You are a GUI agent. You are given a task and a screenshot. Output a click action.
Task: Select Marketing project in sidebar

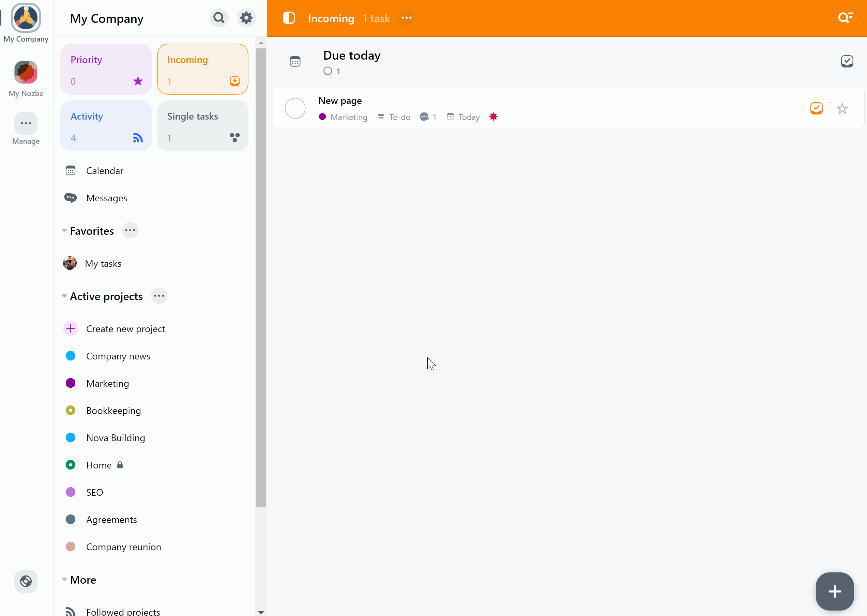pyautogui.click(x=107, y=383)
